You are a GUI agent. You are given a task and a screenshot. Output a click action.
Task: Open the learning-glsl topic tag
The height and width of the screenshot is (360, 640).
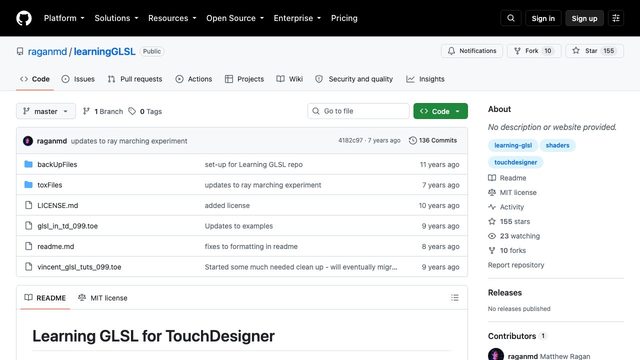point(513,145)
